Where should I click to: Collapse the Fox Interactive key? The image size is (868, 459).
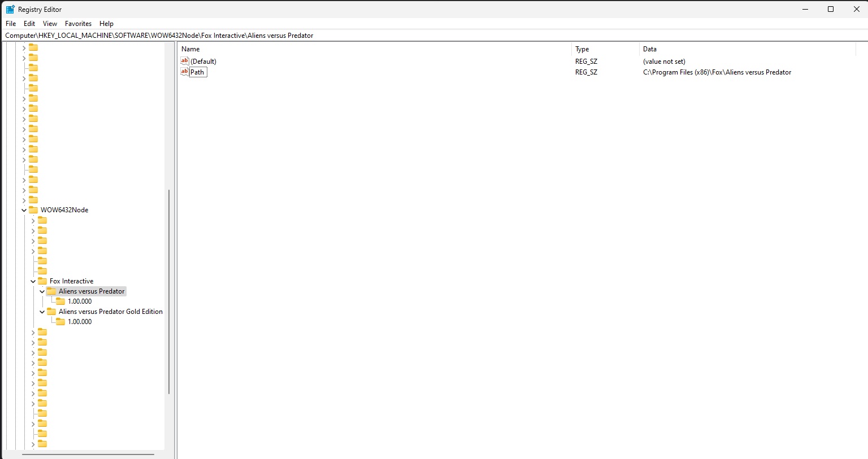pos(33,281)
